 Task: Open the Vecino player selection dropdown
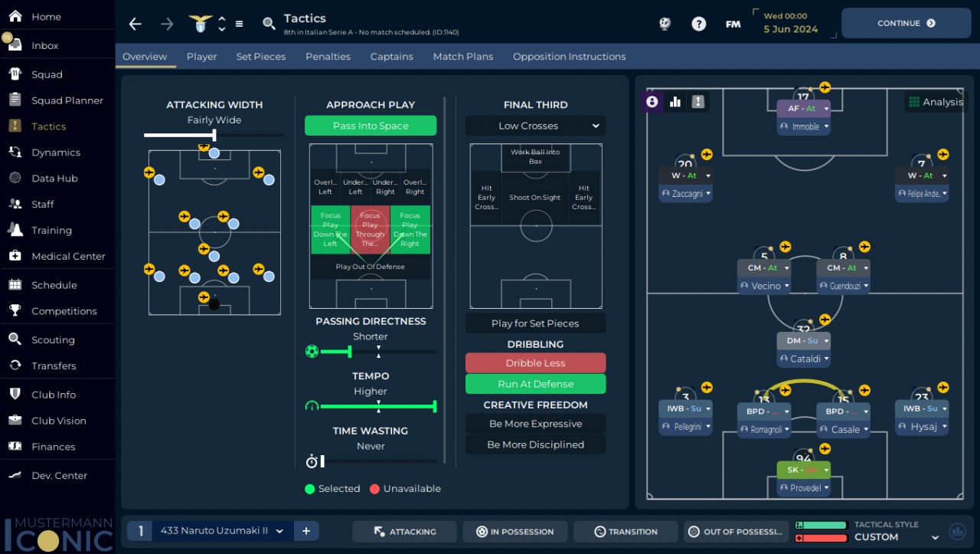(x=764, y=286)
